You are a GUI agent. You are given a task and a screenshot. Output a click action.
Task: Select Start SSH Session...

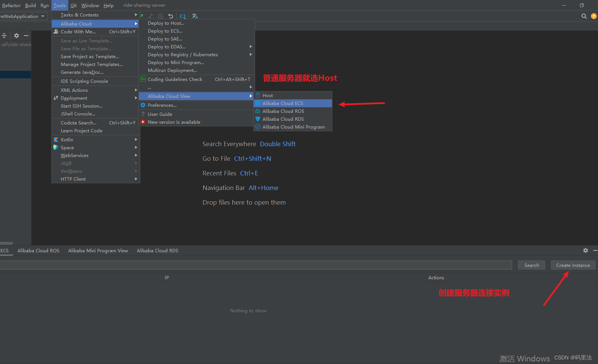(x=96, y=106)
